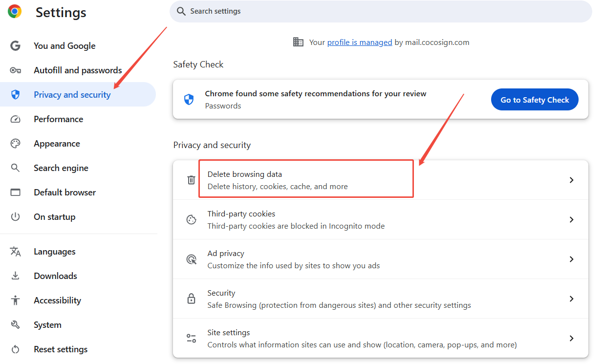The height and width of the screenshot is (364, 604).
Task: Click the Chrome logo beside Settings
Action: [15, 11]
